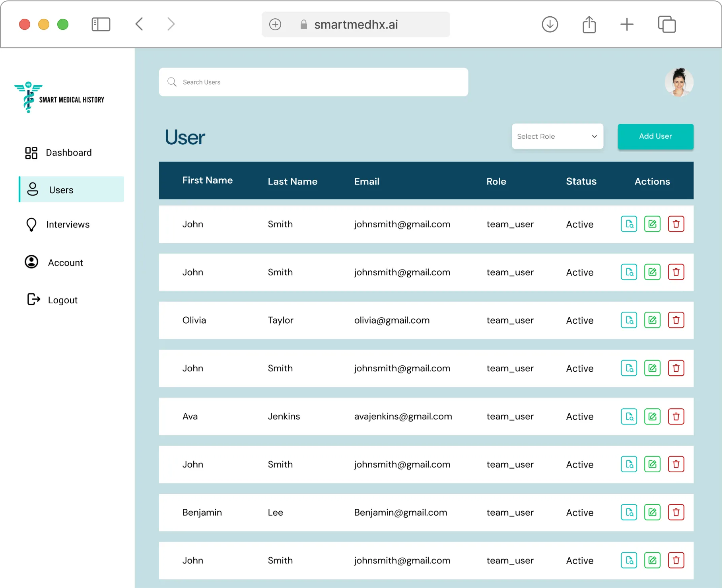Toggle the browser sidebar panel icon
Image resolution: width=723 pixels, height=588 pixels.
101,24
